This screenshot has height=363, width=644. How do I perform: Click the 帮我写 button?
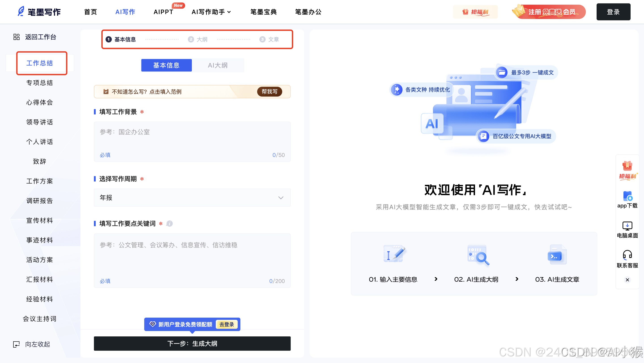[269, 92]
